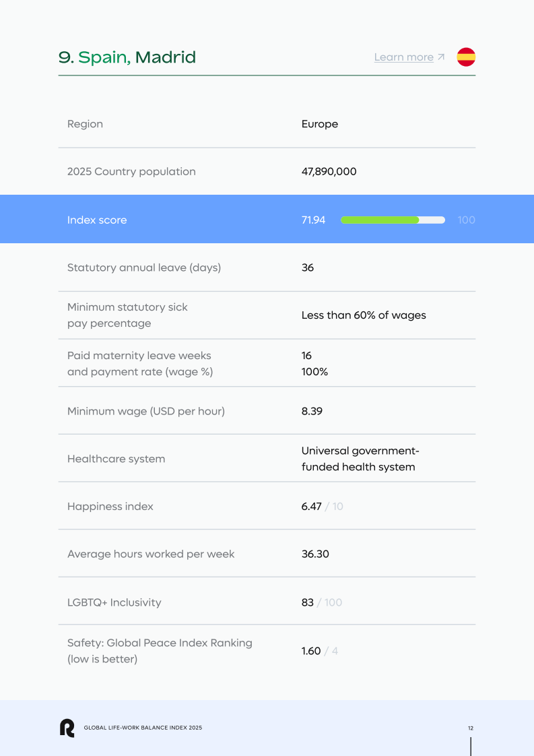Image resolution: width=534 pixels, height=756 pixels.
Task: Click the green index score progress bar
Action: [380, 220]
